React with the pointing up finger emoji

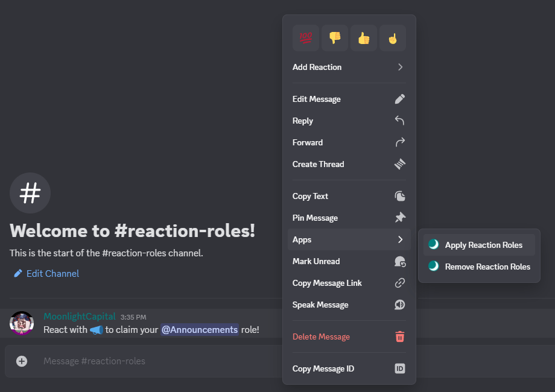tap(393, 38)
